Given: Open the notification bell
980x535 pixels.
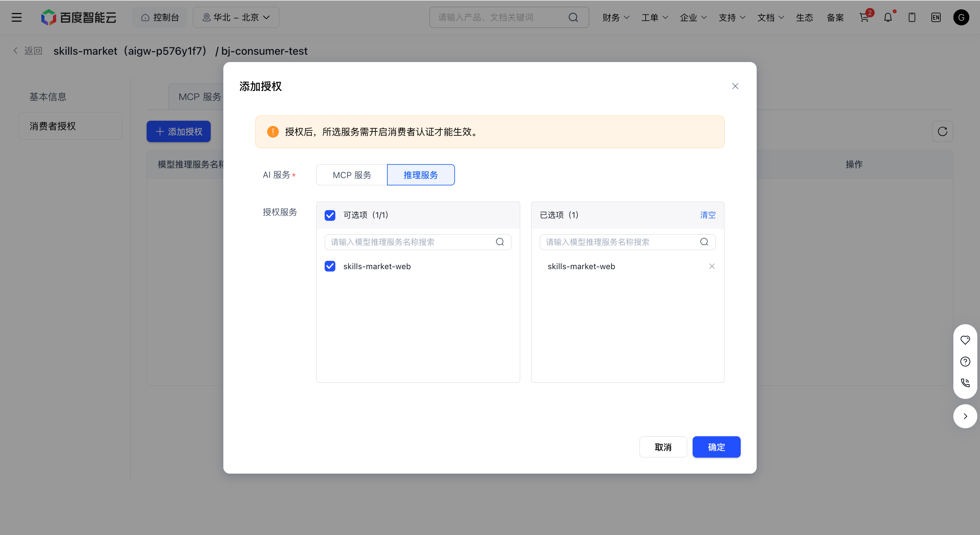Looking at the screenshot, I should click(x=888, y=18).
